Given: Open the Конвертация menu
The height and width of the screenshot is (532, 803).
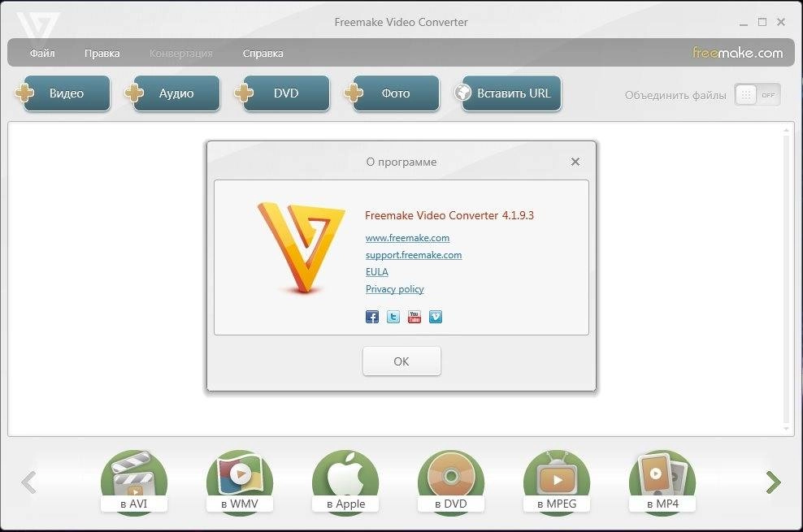Looking at the screenshot, I should pos(180,54).
